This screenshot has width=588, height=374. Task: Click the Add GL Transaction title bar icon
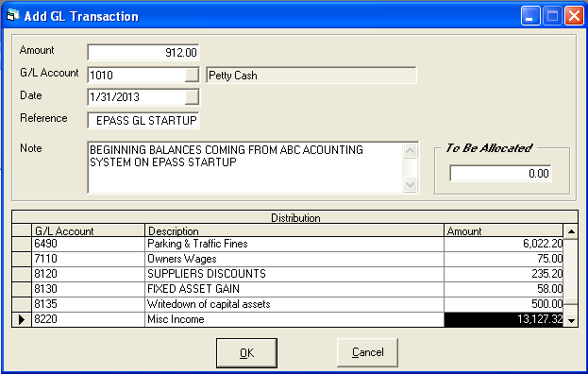tap(12, 16)
